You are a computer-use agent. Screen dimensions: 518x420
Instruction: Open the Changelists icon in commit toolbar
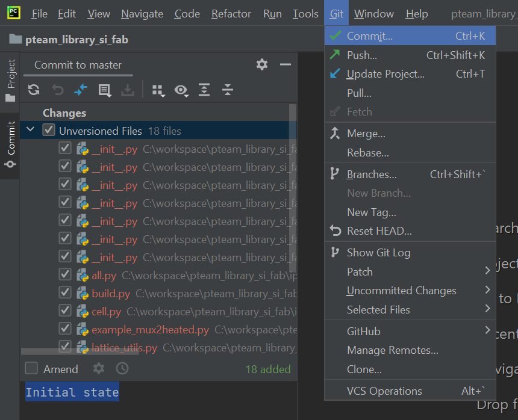pyautogui.click(x=104, y=90)
